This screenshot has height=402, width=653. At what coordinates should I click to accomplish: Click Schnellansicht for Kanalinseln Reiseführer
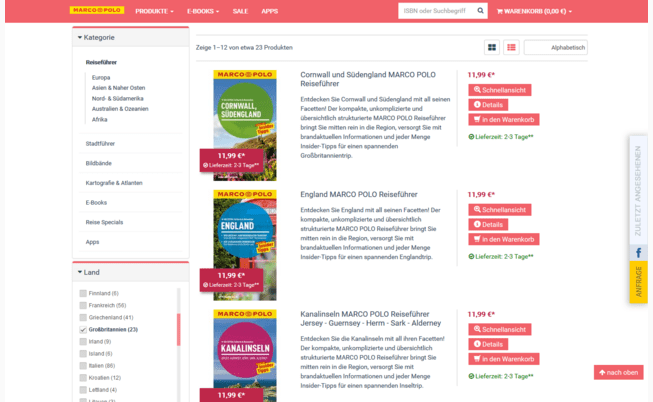point(499,330)
